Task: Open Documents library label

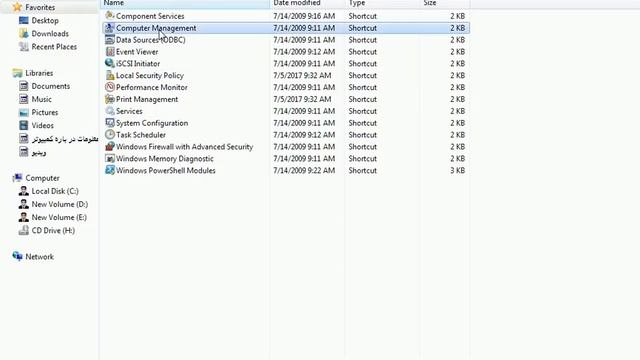Action: 51,86
